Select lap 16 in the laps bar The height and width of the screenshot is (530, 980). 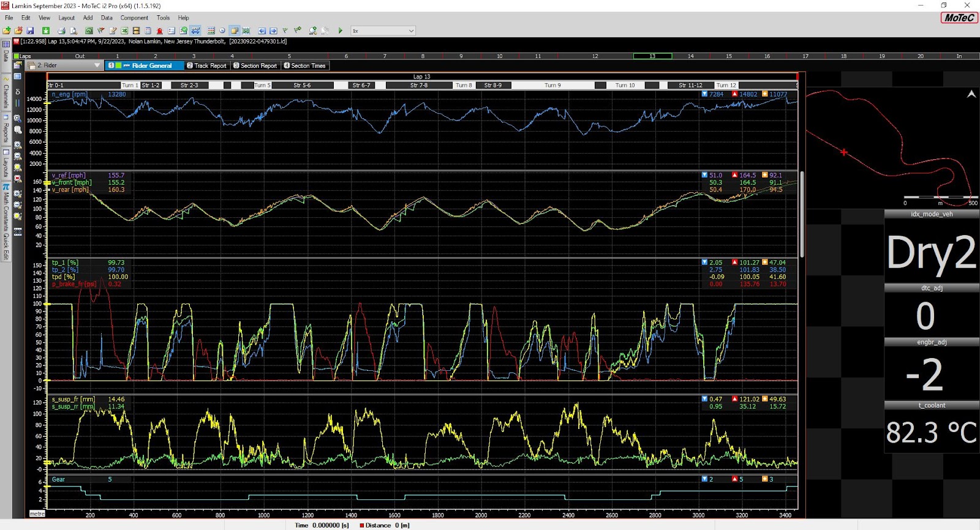pos(767,56)
